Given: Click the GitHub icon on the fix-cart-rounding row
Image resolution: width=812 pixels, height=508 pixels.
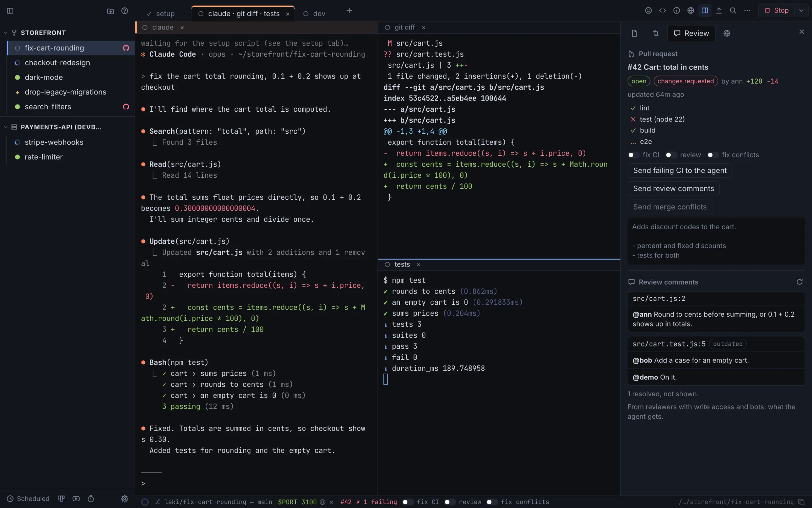Looking at the screenshot, I should pyautogui.click(x=126, y=48).
